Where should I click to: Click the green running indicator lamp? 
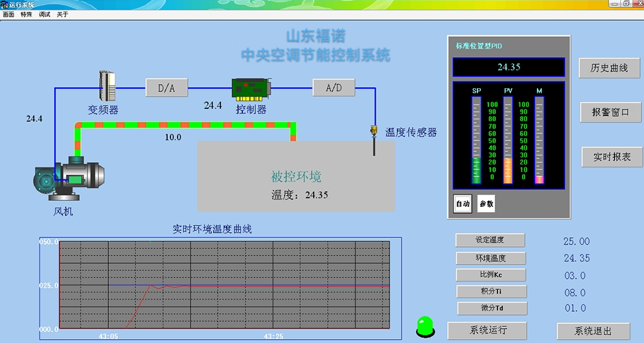(425, 327)
